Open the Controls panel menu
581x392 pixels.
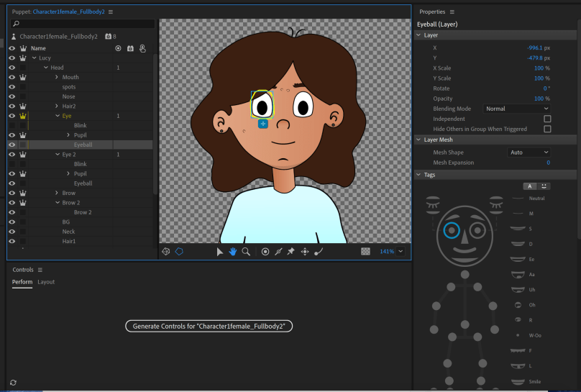coord(40,270)
